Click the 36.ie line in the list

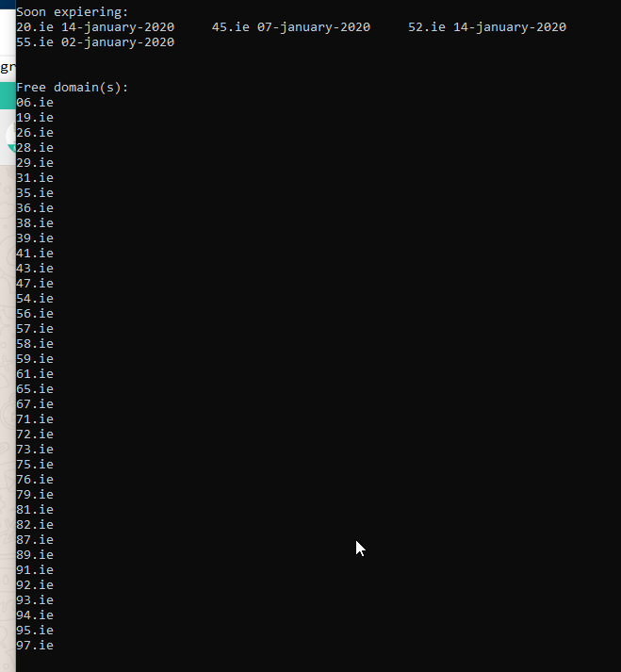pyautogui.click(x=35, y=208)
